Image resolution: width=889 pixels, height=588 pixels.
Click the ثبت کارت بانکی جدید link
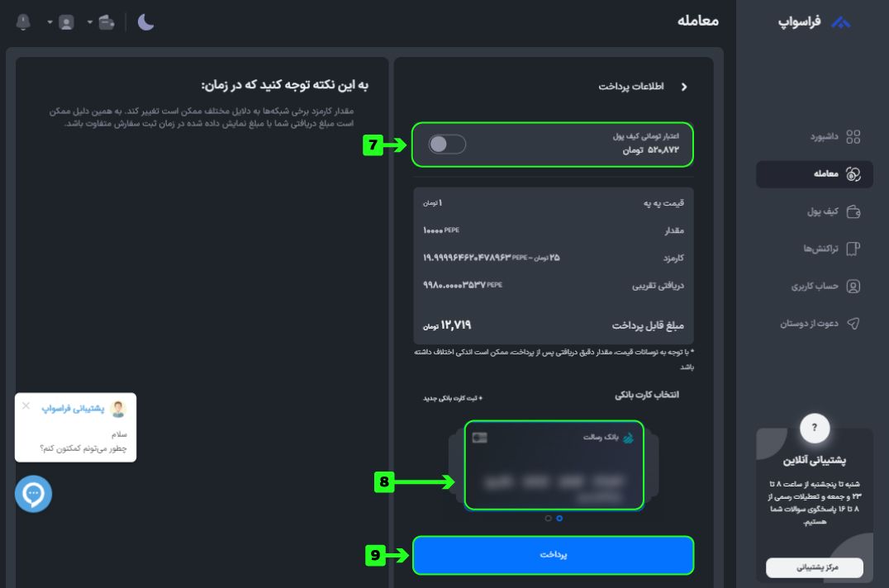pyautogui.click(x=453, y=398)
